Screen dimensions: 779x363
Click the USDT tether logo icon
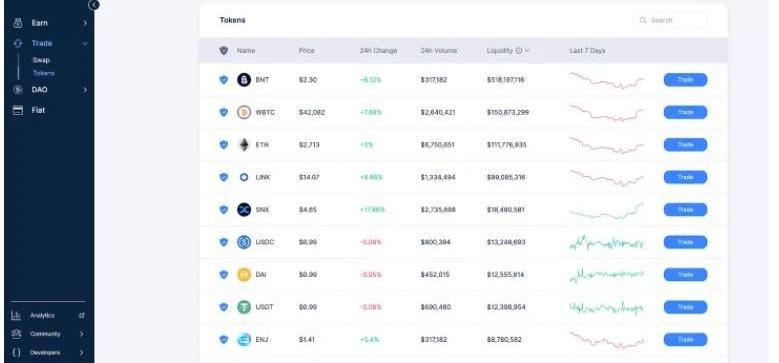click(x=244, y=307)
